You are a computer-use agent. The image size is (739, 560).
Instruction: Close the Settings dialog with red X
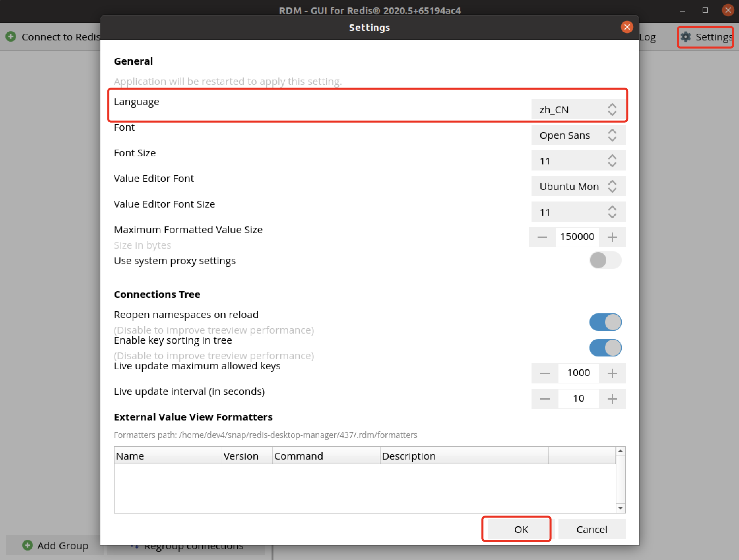627,27
